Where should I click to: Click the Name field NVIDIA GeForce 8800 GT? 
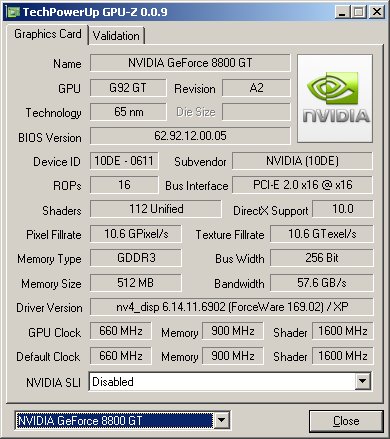click(x=190, y=63)
